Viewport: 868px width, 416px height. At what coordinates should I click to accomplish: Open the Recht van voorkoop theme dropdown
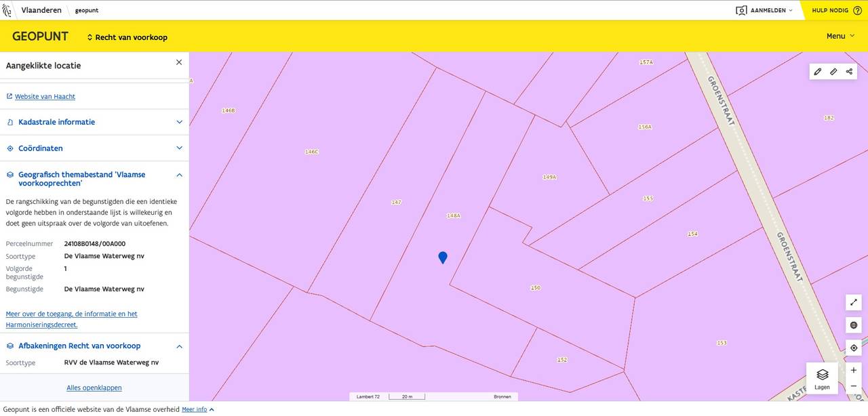coord(127,37)
